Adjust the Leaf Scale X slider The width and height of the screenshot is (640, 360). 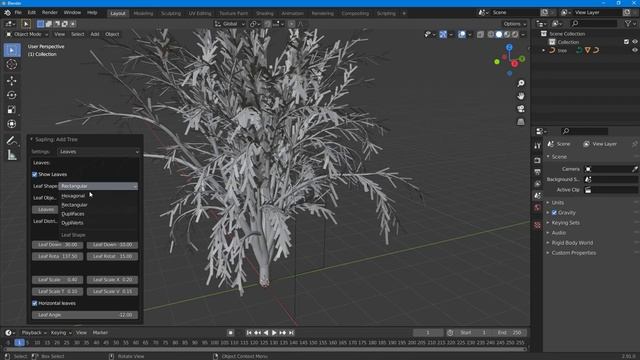[112, 280]
